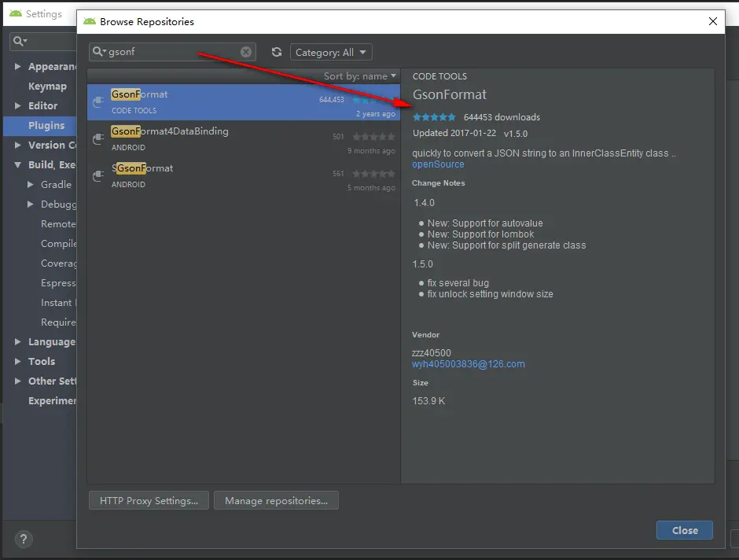
Task: Click the HTTP Proxy Settings button
Action: (149, 500)
